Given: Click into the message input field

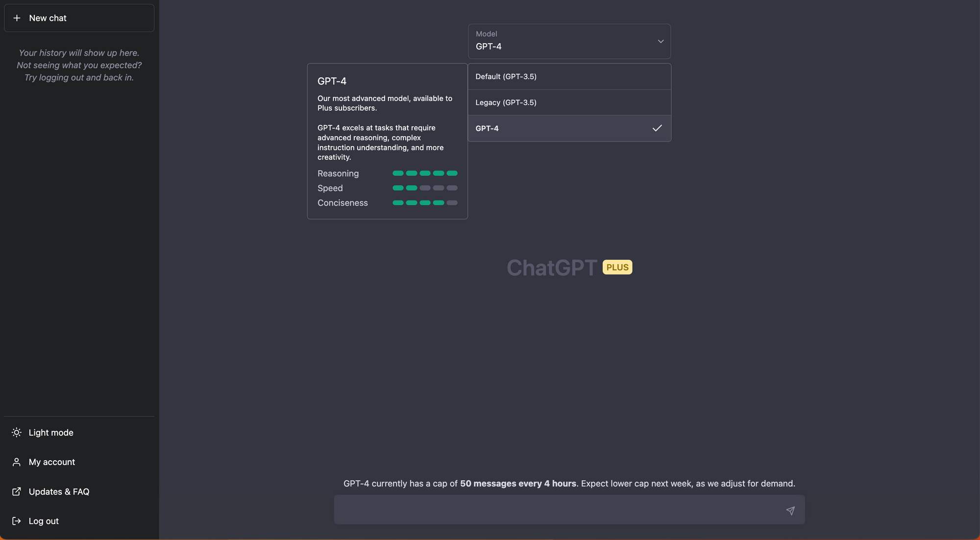Looking at the screenshot, I should pyautogui.click(x=559, y=510).
